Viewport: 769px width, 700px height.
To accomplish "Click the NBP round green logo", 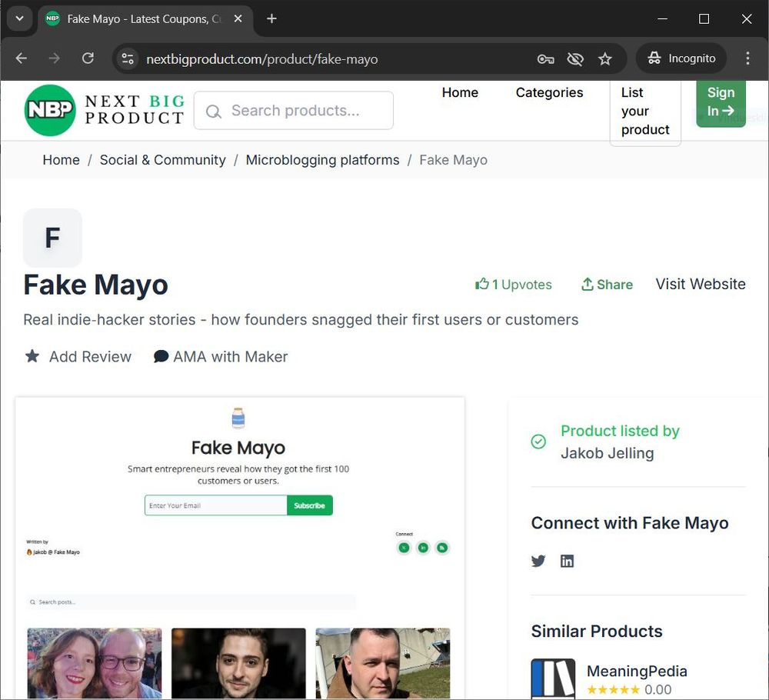I will 50,110.
